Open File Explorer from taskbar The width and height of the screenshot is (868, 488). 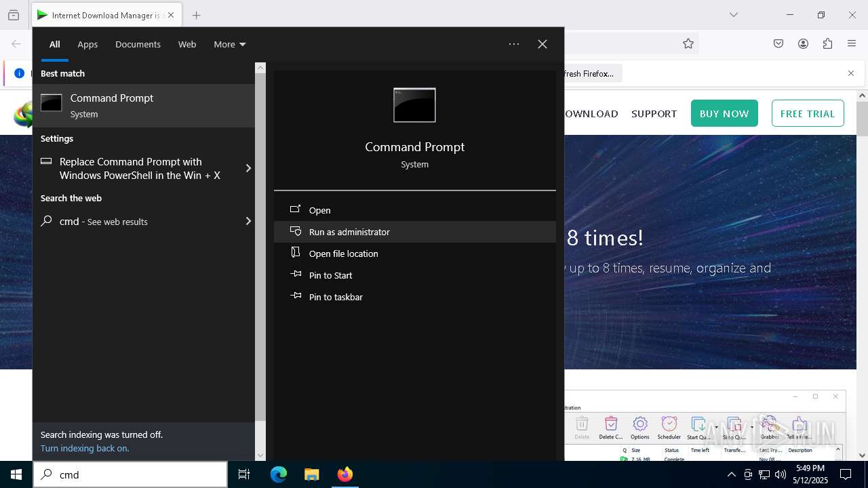coord(311,474)
